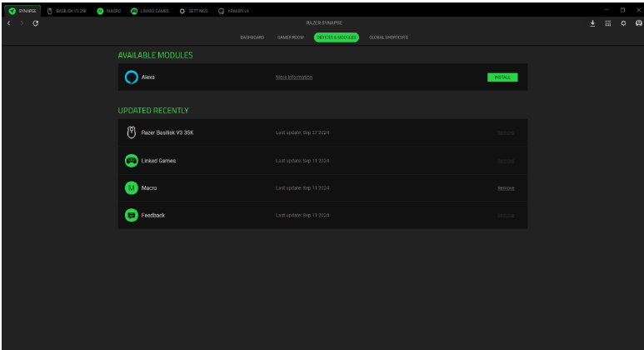This screenshot has height=350, width=644.
Task: Click the Macro M icon
Action: click(132, 188)
